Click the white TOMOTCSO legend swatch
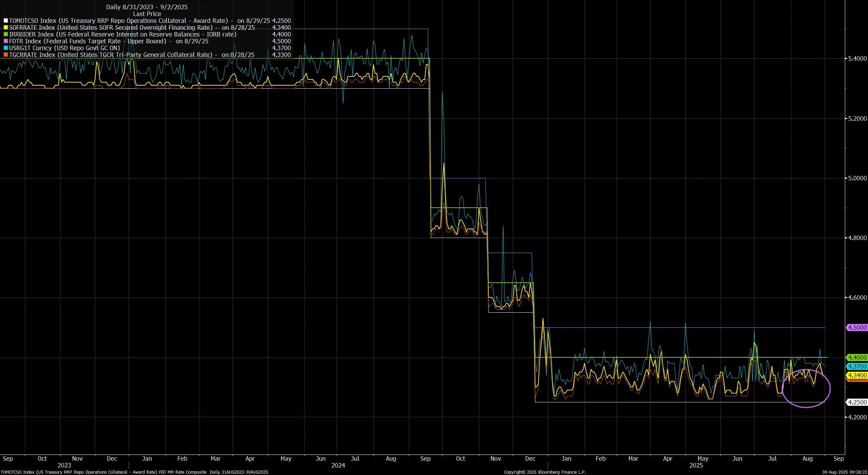This screenshot has height=475, width=868. coord(6,21)
